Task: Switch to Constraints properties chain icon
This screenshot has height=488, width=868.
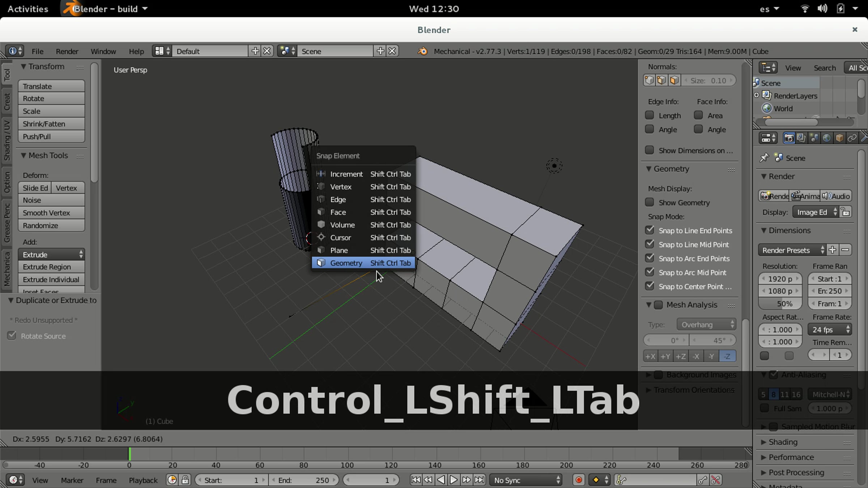Action: tap(852, 138)
